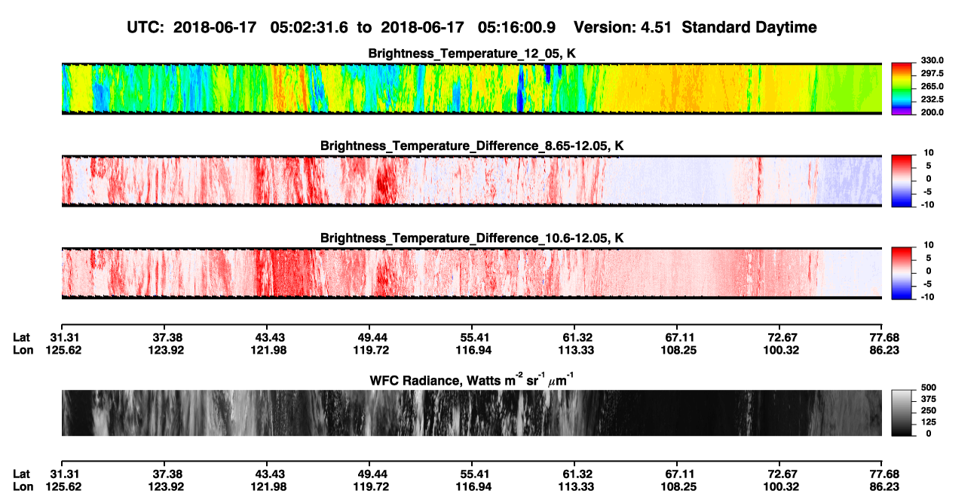Click the start time 05:02:31.6 in the title

coord(310,27)
